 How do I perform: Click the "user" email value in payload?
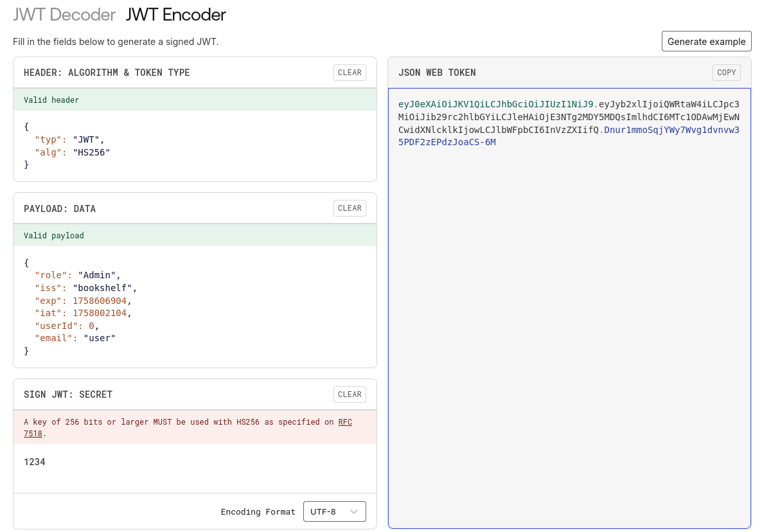[100, 338]
